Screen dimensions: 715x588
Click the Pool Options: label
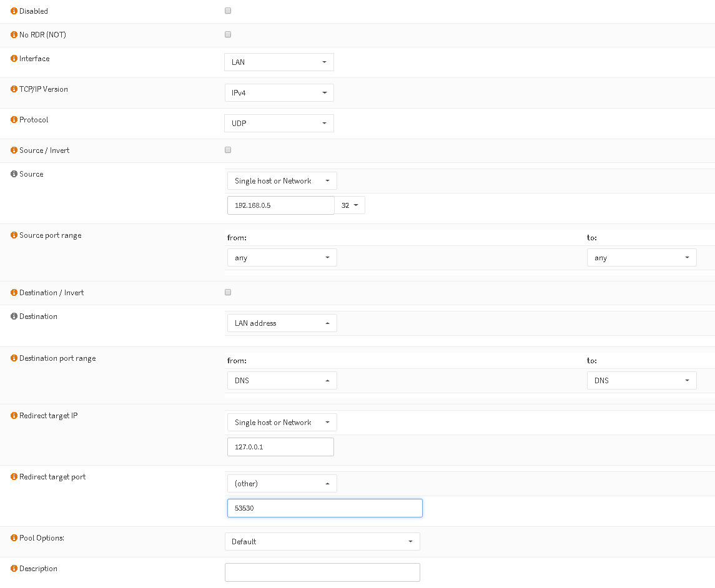point(41,538)
